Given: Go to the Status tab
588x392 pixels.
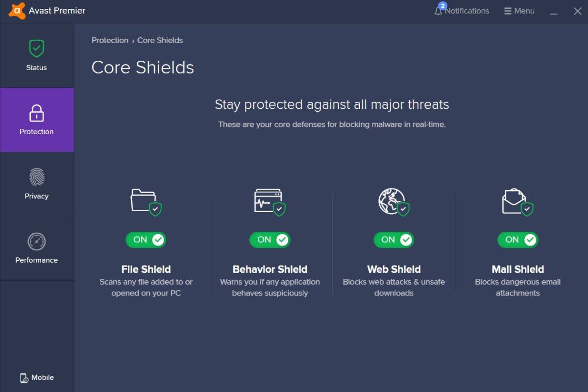Looking at the screenshot, I should tap(37, 56).
